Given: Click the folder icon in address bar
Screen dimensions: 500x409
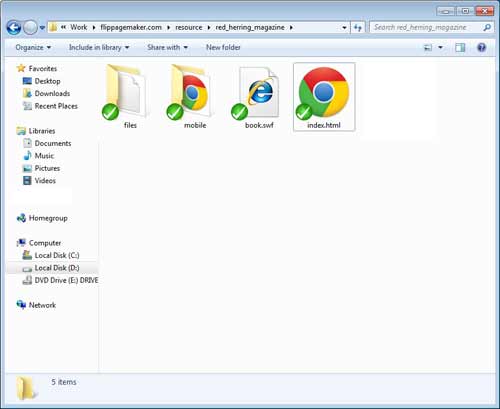Looking at the screenshot, I should point(53,27).
